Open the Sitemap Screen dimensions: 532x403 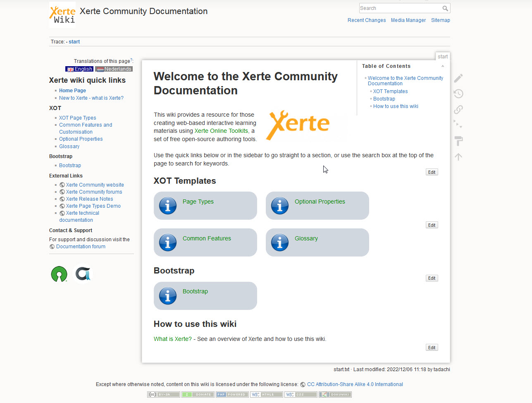click(x=441, y=20)
